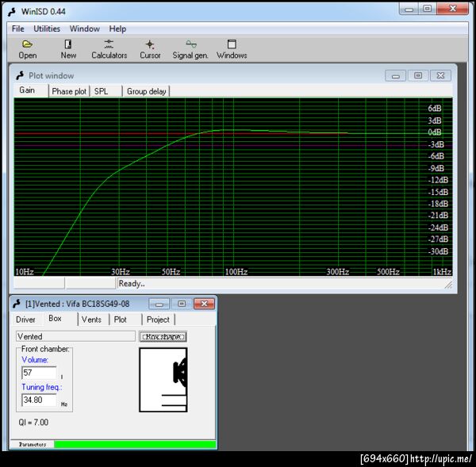Click the Box shape button
The image size is (476, 467).
(163, 336)
